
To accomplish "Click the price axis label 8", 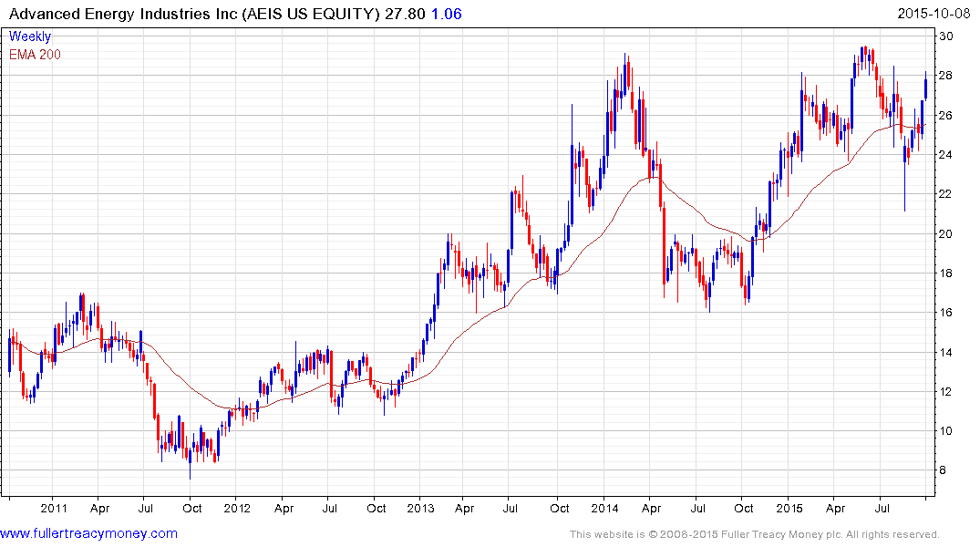I will (x=944, y=470).
